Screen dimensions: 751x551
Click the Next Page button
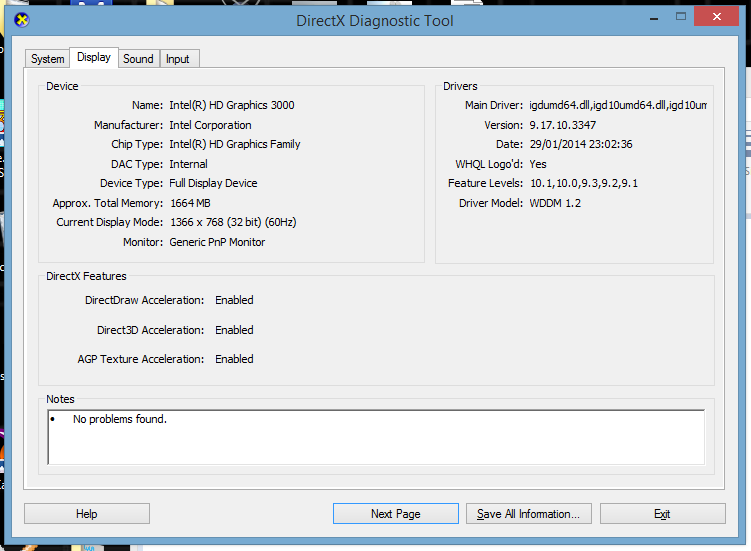tap(396, 514)
